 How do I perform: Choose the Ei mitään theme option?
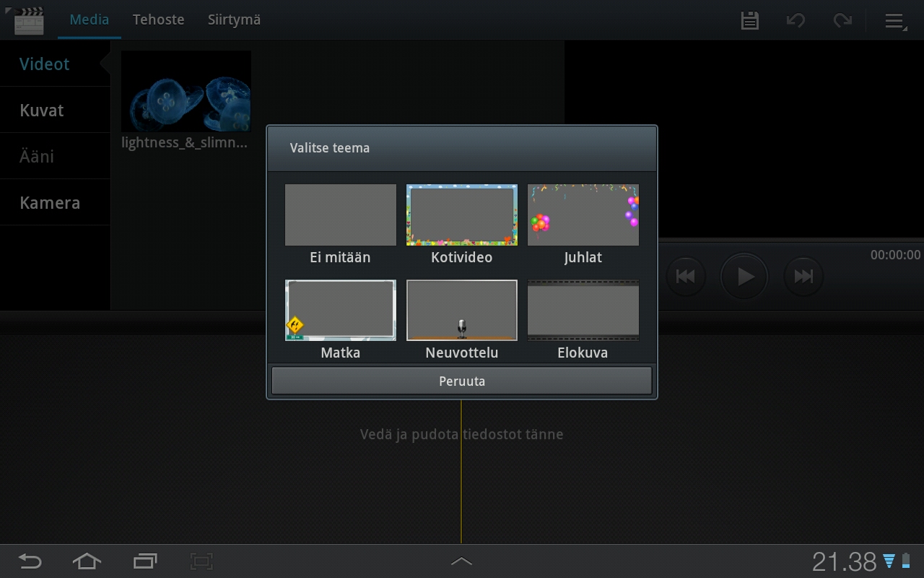341,215
